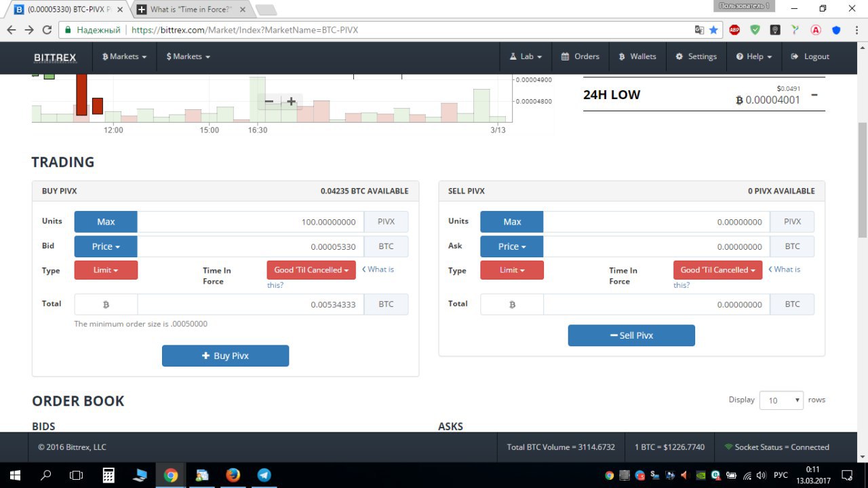Click the Buy Pivx button
The width and height of the screenshot is (868, 488).
click(x=225, y=356)
